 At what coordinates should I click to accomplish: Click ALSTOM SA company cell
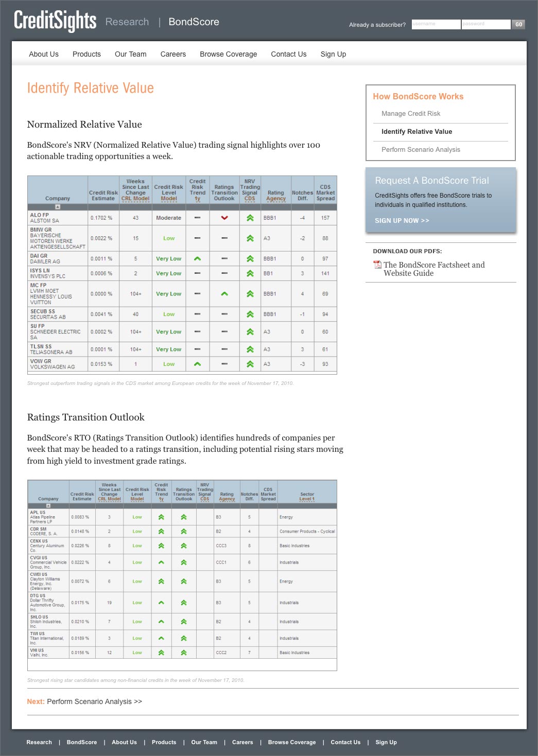tap(58, 218)
